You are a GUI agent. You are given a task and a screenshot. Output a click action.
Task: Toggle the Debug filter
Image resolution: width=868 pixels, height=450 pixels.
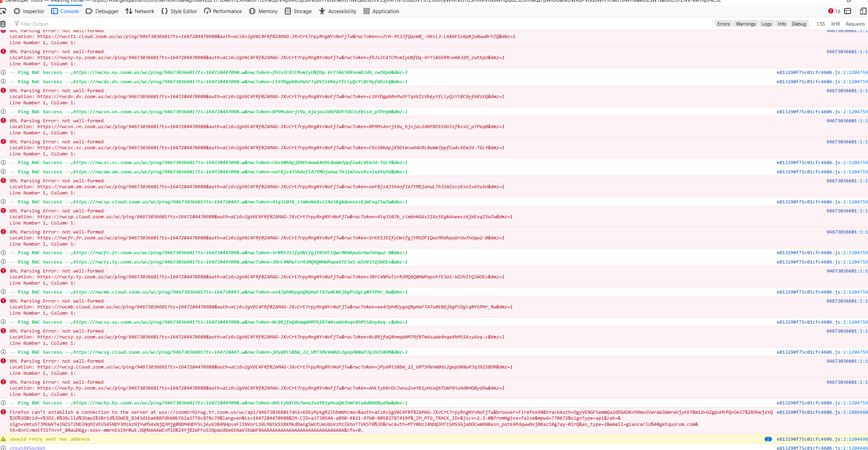click(x=799, y=24)
